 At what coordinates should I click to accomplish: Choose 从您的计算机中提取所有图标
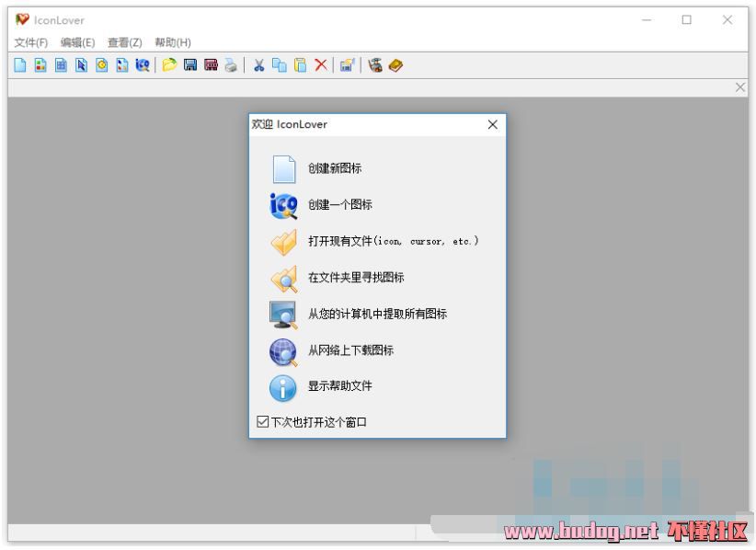[377, 314]
